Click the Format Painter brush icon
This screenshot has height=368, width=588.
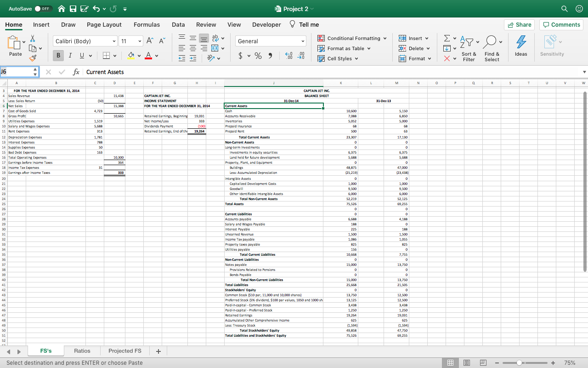(x=33, y=58)
